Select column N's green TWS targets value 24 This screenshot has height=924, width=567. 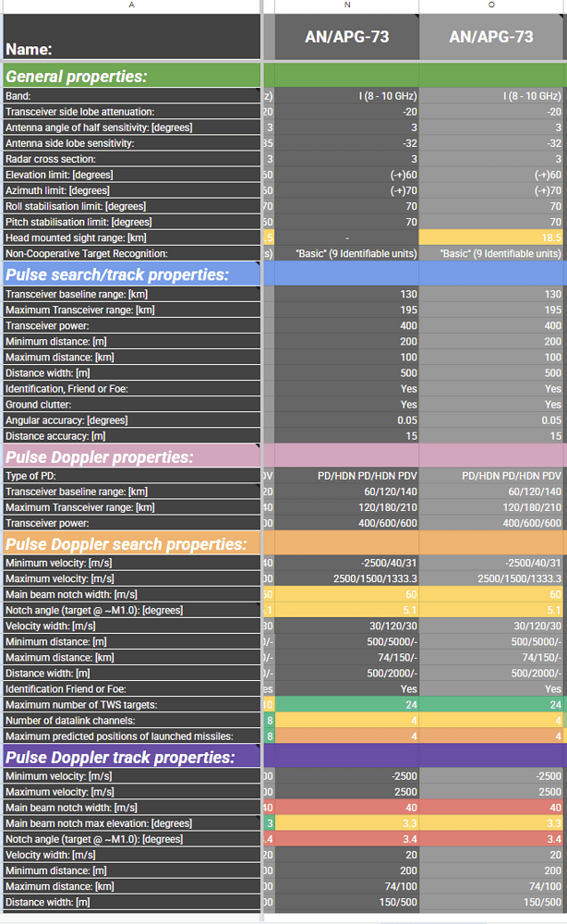point(346,705)
